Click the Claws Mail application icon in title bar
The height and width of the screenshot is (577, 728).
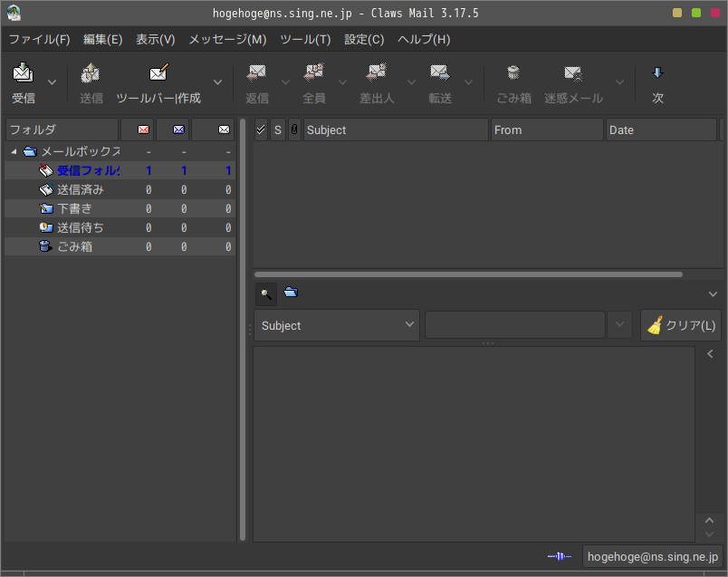[14, 13]
